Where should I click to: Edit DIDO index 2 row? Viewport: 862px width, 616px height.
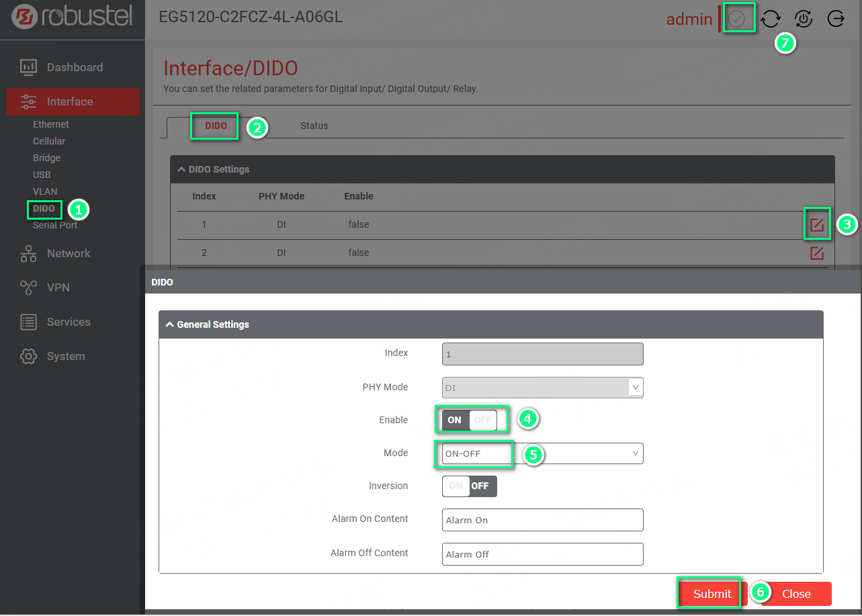click(816, 253)
